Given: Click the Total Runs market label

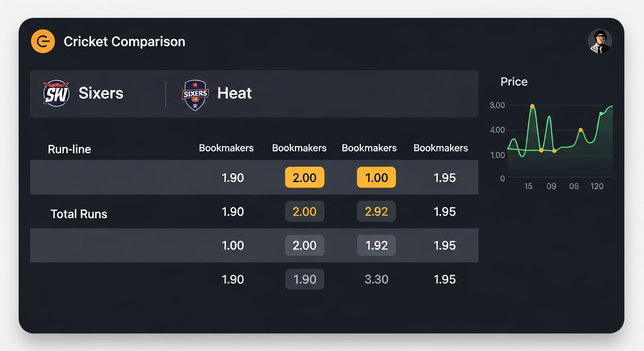Looking at the screenshot, I should (x=79, y=214).
